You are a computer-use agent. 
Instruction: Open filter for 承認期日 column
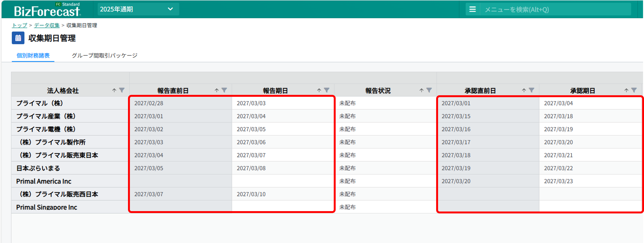pyautogui.click(x=634, y=90)
